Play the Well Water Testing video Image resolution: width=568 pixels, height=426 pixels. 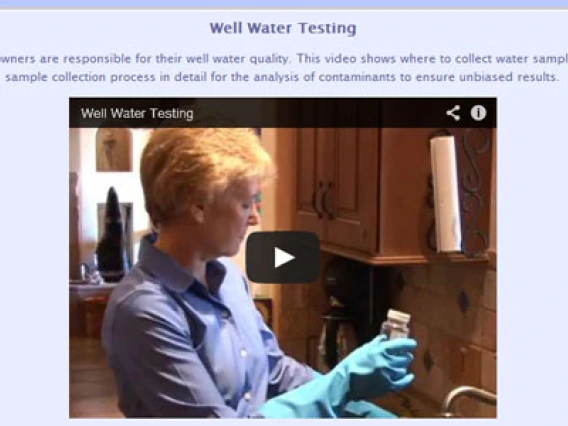point(283,257)
